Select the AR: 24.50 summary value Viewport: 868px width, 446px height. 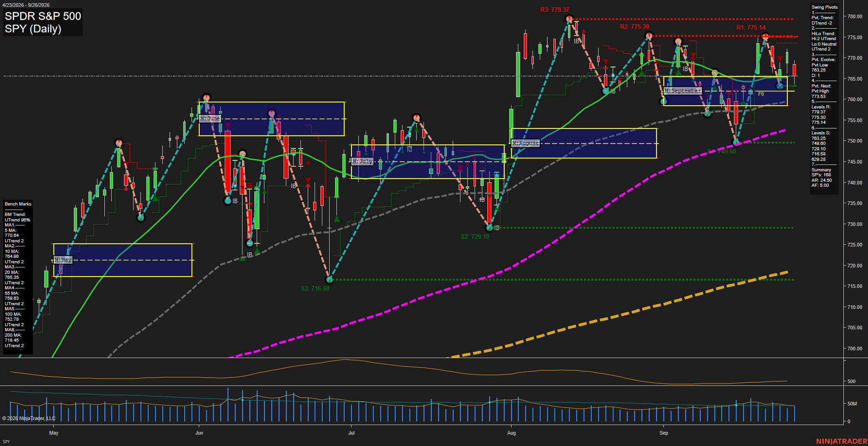tap(821, 180)
